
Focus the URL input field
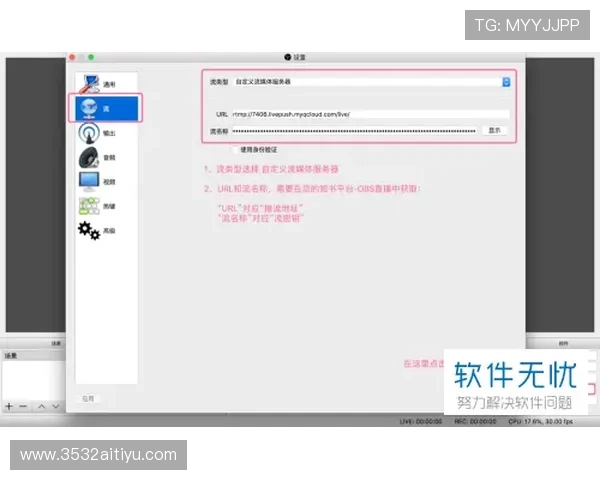[371, 114]
